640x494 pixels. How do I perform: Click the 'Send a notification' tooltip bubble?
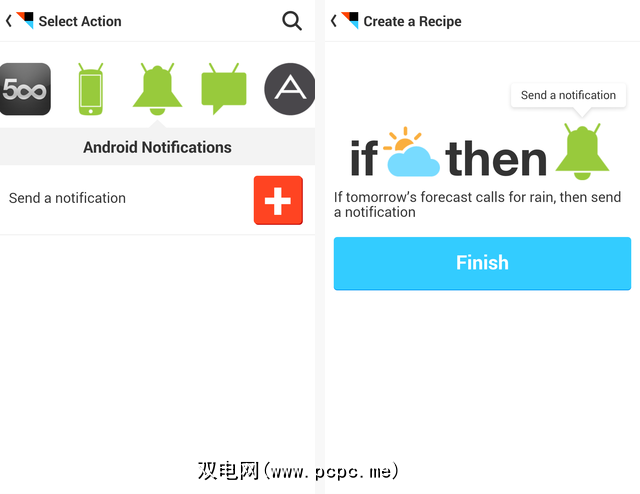point(568,95)
